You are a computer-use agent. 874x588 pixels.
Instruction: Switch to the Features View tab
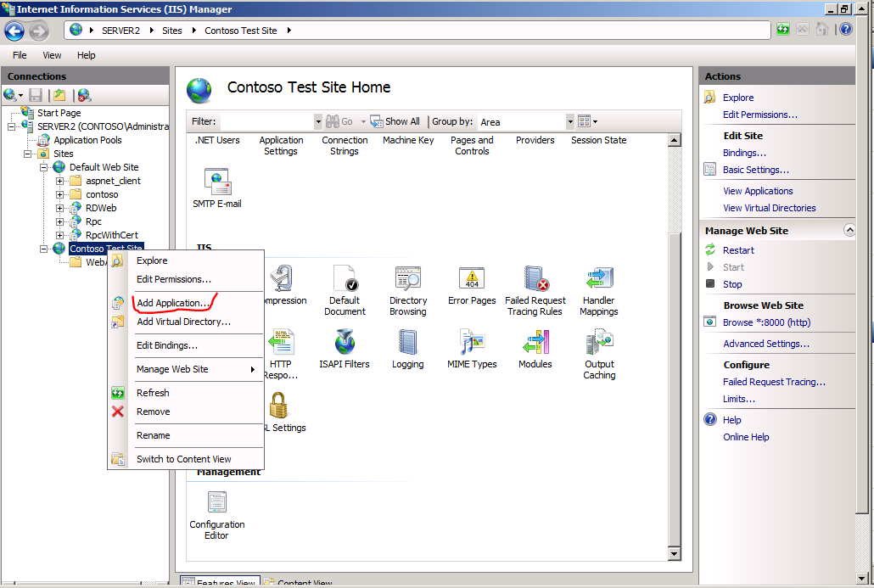pyautogui.click(x=220, y=581)
